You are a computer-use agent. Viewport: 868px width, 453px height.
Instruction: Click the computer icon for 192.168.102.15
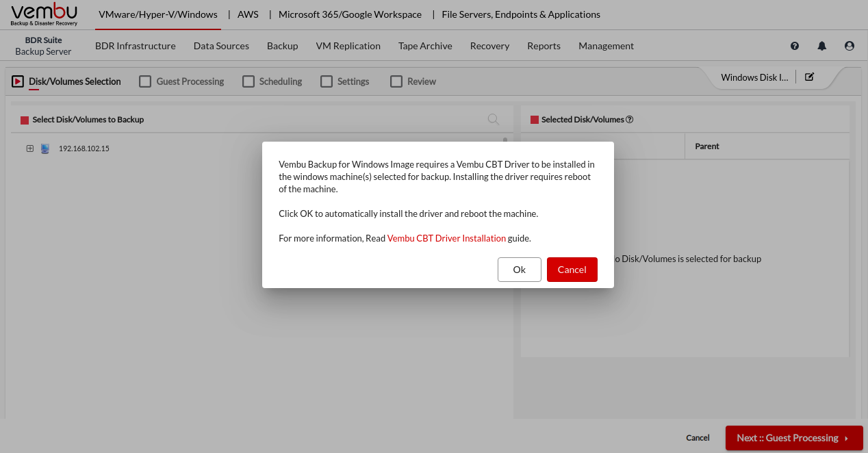point(45,148)
